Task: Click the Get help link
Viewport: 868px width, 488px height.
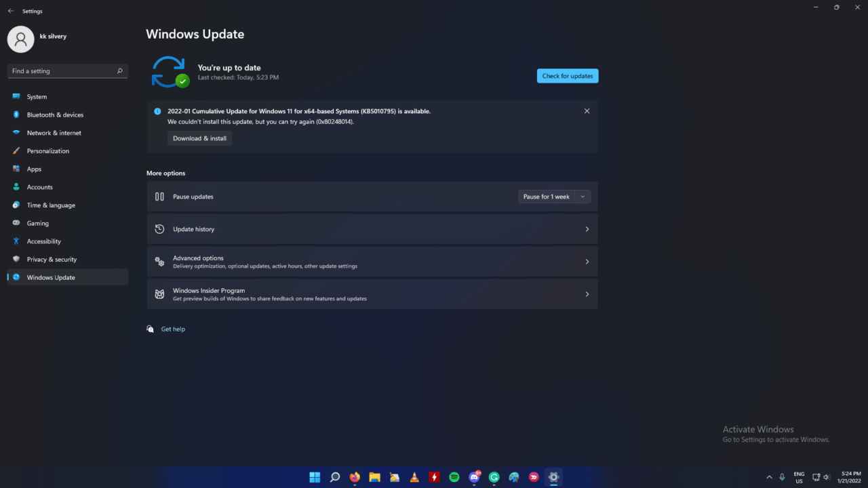Action: point(173,329)
